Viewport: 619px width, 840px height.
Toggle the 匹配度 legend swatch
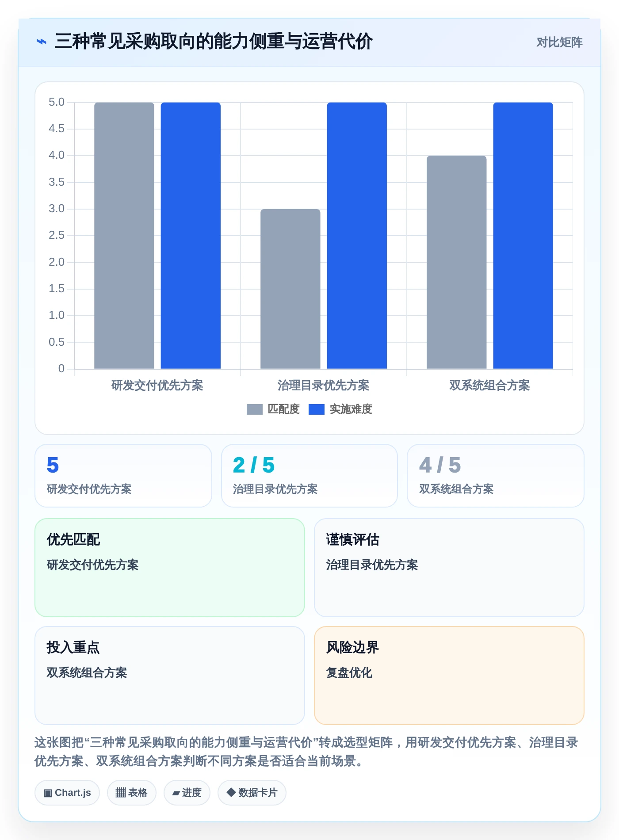[254, 409]
